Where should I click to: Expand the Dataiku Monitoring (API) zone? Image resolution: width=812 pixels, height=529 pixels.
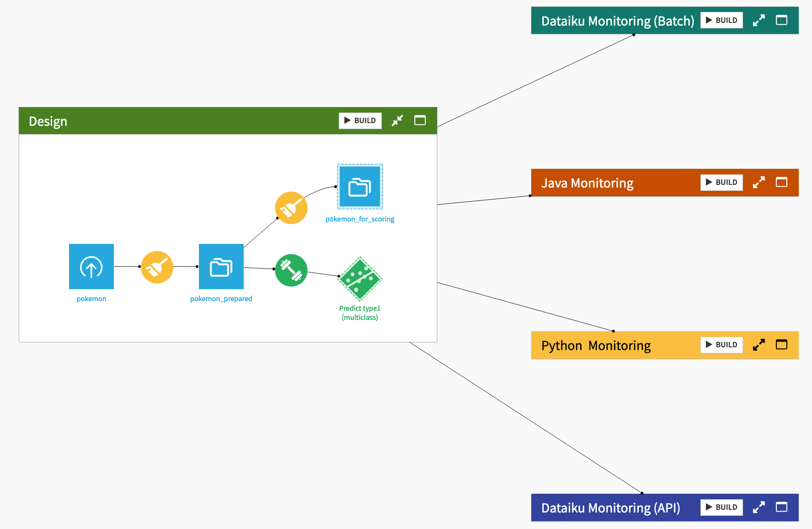pos(759,507)
